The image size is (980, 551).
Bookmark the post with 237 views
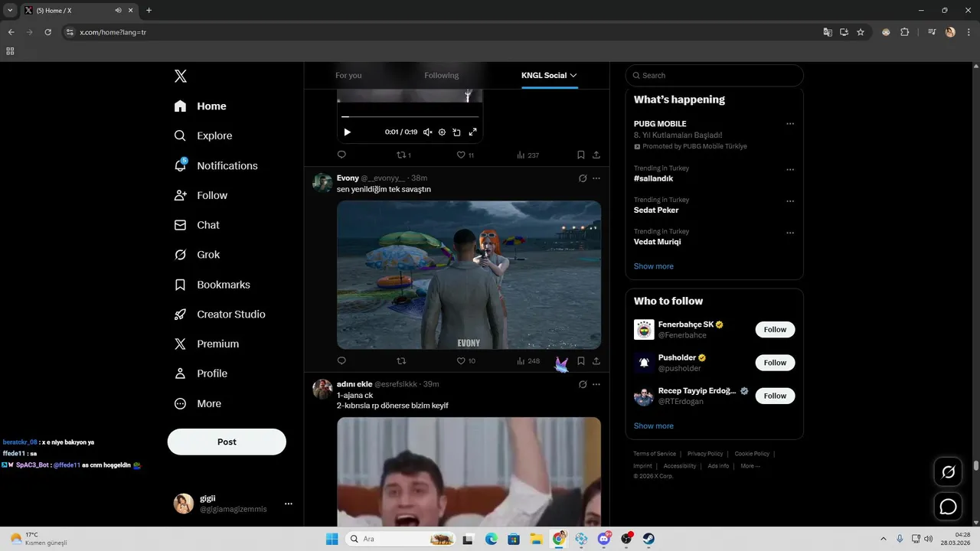coord(581,155)
